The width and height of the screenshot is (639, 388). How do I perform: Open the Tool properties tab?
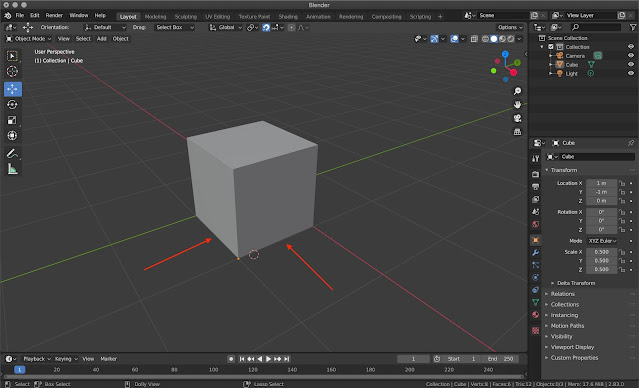click(535, 159)
